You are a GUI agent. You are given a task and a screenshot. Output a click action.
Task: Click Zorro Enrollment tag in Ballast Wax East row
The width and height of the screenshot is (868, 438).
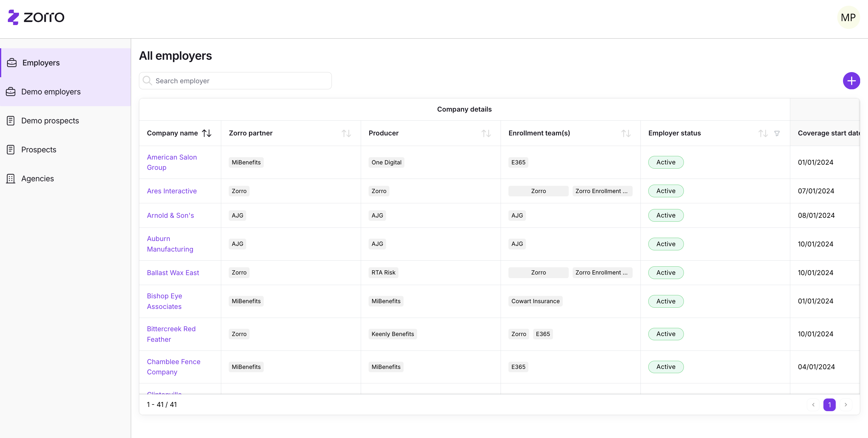pos(602,272)
